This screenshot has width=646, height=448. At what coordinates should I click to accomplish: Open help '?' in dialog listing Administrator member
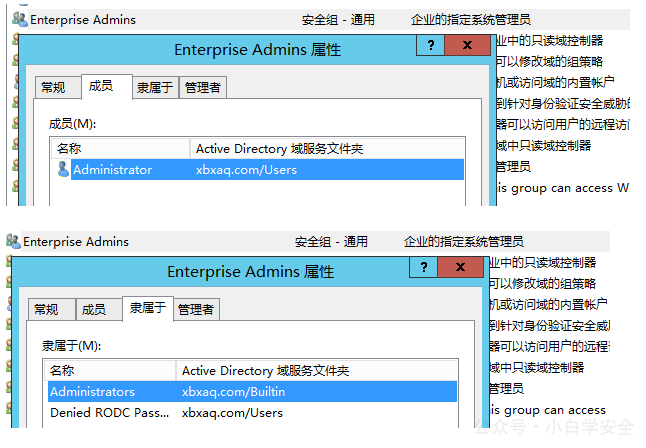tap(431, 45)
